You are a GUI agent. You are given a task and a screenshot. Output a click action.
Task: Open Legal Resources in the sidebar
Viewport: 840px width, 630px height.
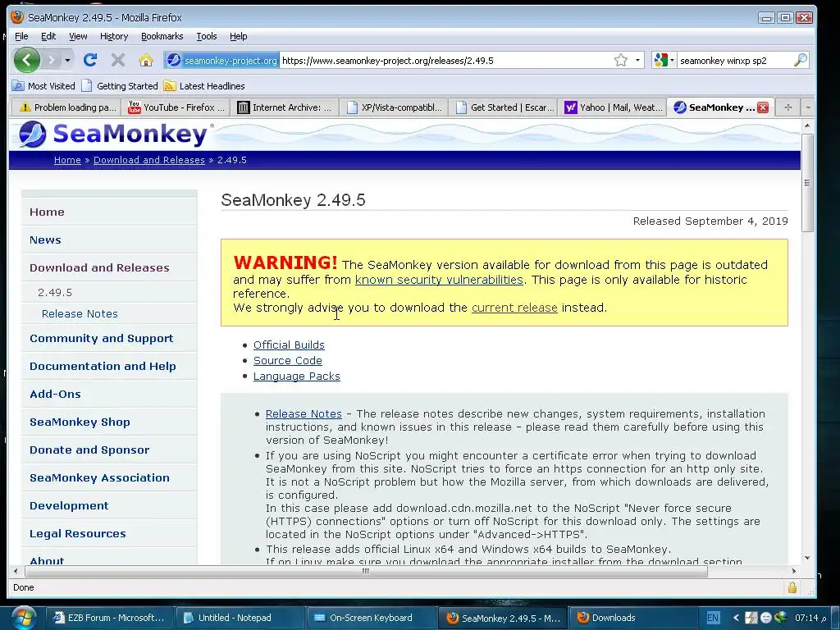(78, 533)
